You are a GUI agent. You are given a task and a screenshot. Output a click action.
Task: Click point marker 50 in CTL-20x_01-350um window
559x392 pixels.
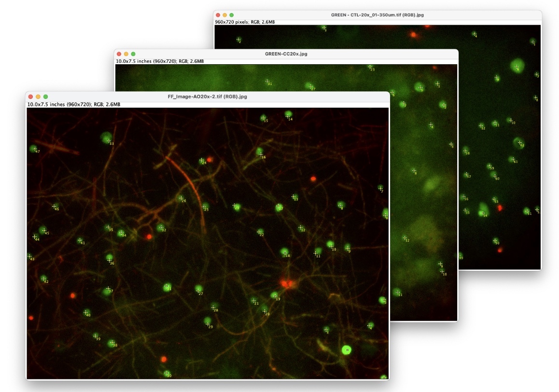(x=496, y=241)
